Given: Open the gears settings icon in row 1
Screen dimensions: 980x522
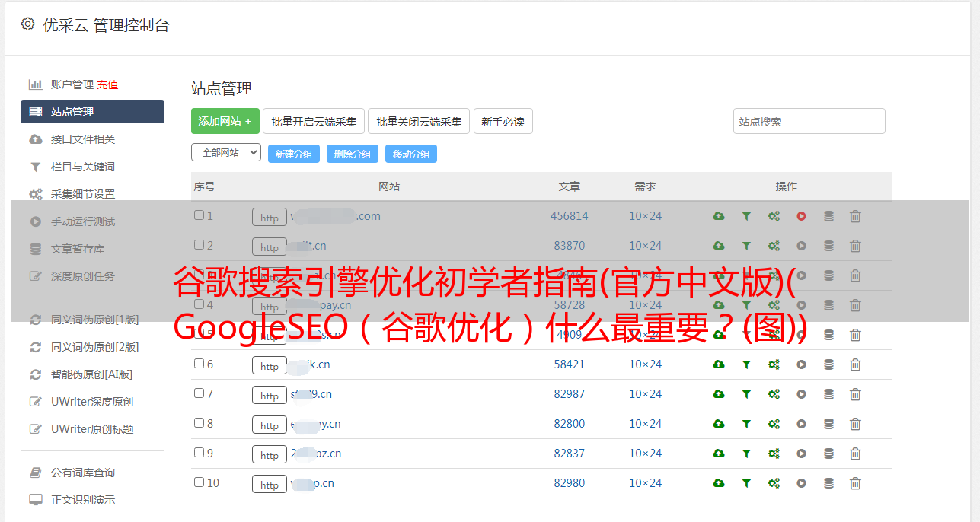Looking at the screenshot, I should 774,216.
